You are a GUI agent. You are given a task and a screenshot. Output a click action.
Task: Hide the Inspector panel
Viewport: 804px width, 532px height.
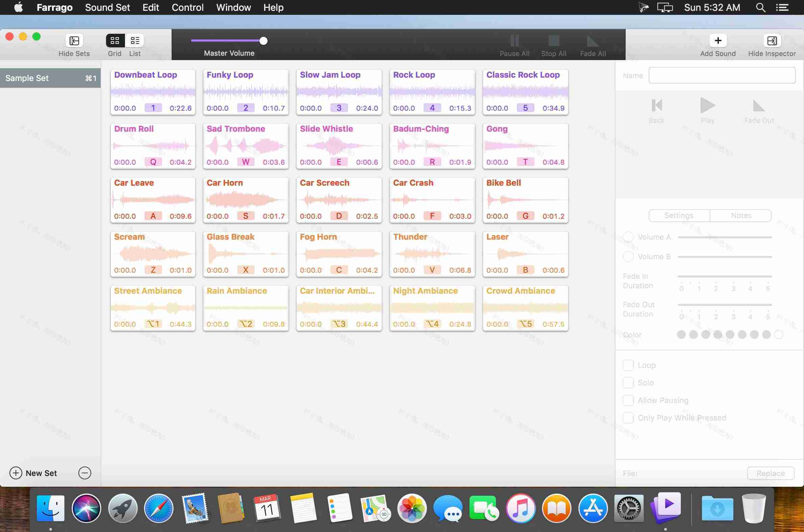(772, 45)
